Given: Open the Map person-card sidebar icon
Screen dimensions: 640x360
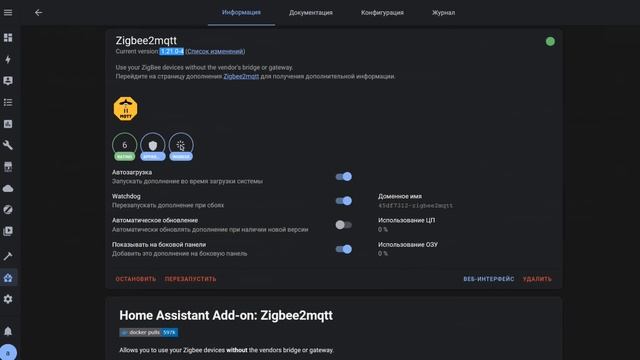Looking at the screenshot, I should [x=8, y=81].
